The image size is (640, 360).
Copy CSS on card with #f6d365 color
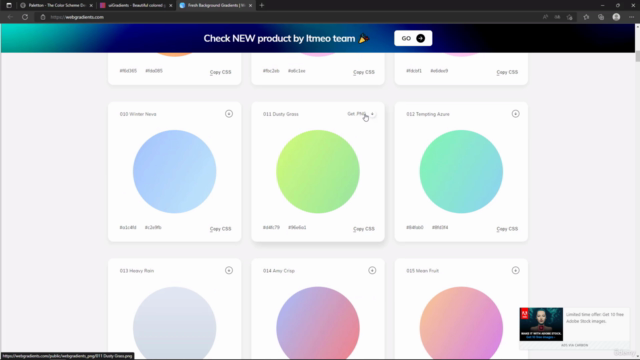[x=220, y=72]
